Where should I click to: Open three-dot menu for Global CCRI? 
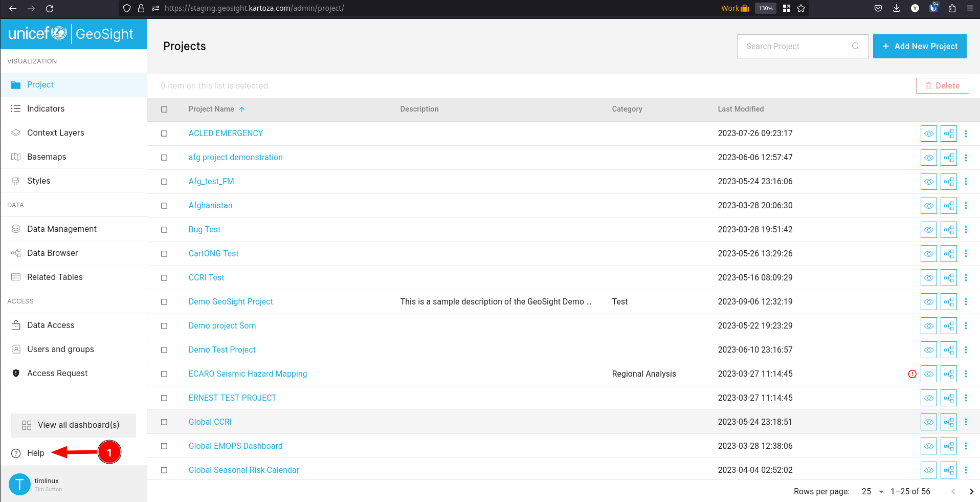pos(966,422)
